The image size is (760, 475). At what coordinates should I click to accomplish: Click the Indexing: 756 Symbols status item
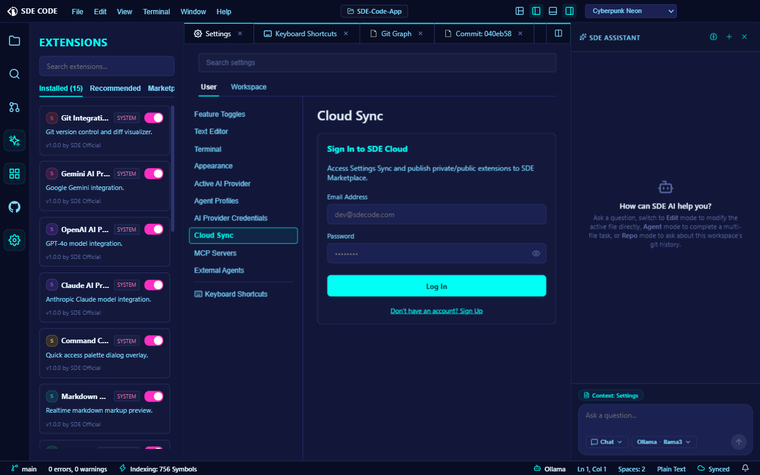click(158, 469)
